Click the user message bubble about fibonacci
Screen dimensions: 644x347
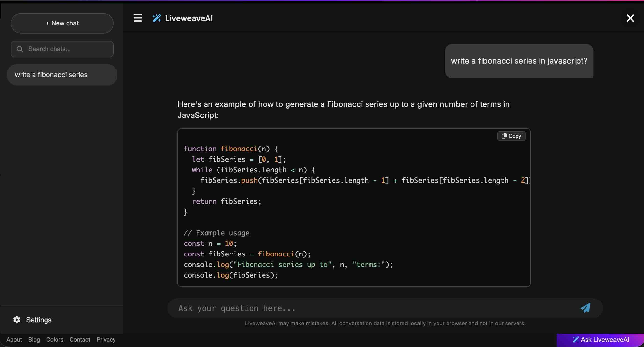pos(519,61)
